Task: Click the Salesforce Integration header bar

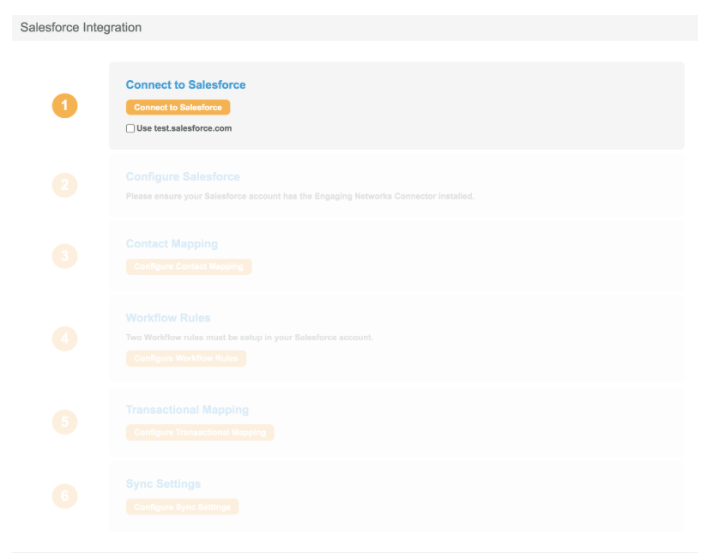Action: click(355, 27)
